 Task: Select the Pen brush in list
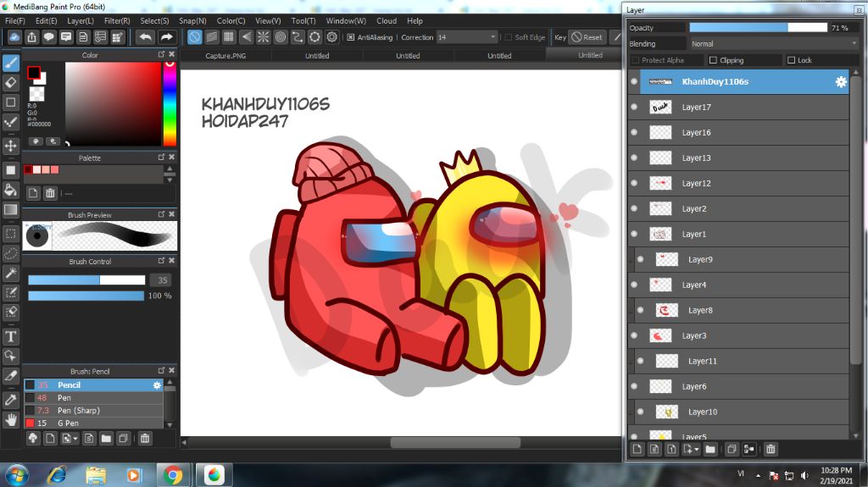[93, 398]
